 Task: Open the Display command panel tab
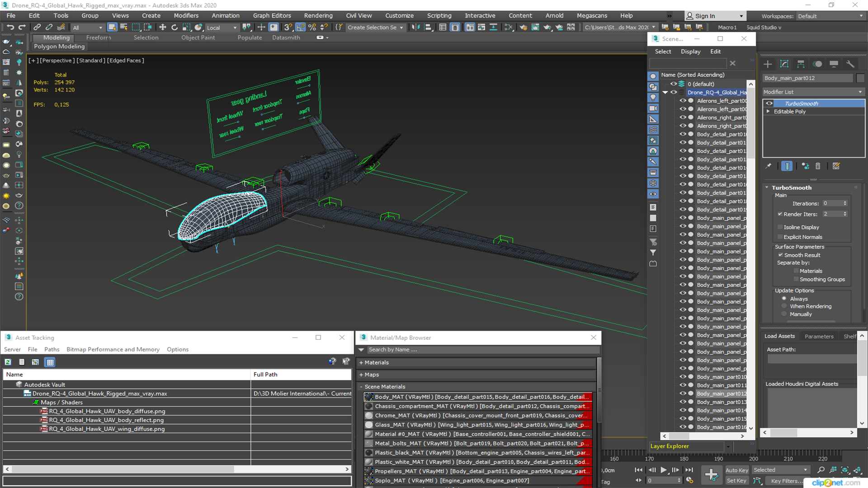tap(834, 64)
